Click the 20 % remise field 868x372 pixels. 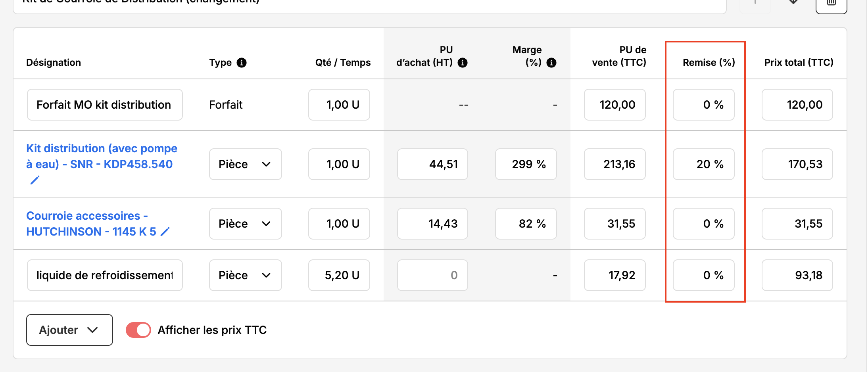[x=704, y=164]
